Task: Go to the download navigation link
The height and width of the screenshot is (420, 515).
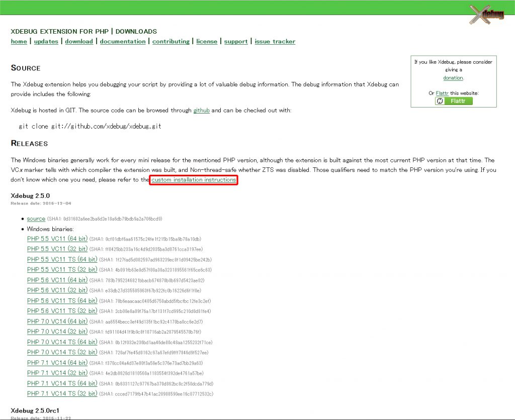Action: coord(79,41)
